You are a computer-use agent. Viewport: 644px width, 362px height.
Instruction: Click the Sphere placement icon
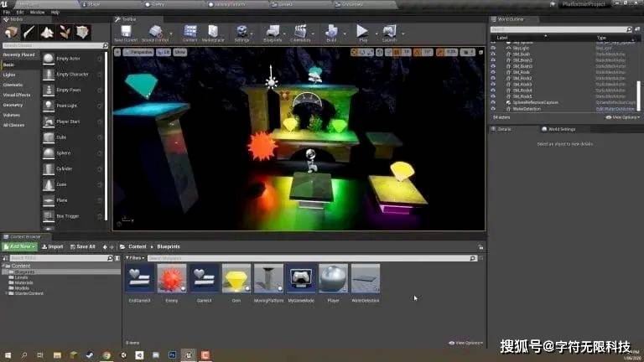49,153
